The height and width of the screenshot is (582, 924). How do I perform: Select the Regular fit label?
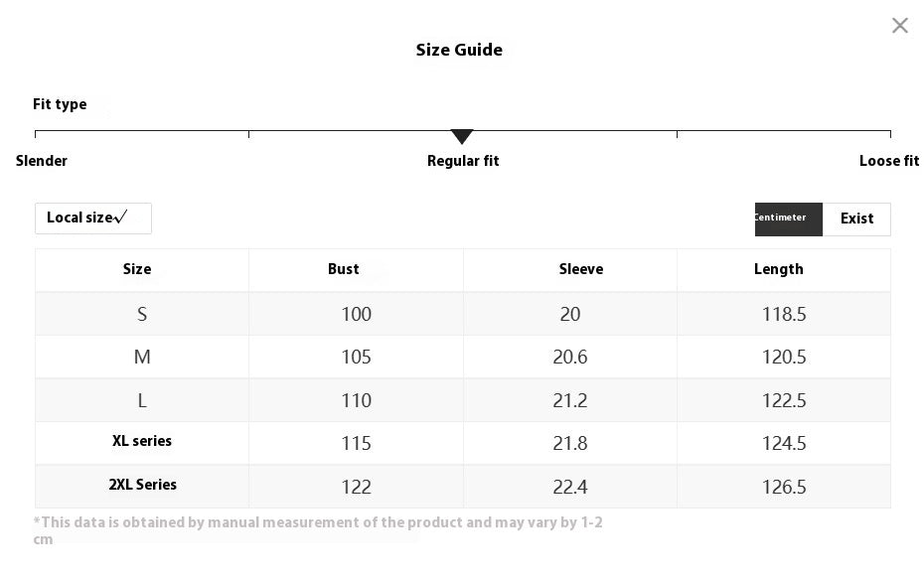463,161
